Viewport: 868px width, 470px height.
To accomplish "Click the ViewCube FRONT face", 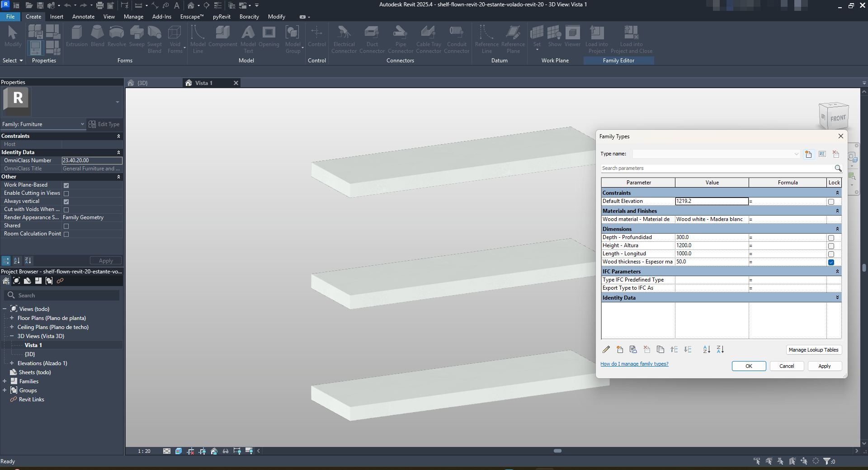I will [x=838, y=118].
